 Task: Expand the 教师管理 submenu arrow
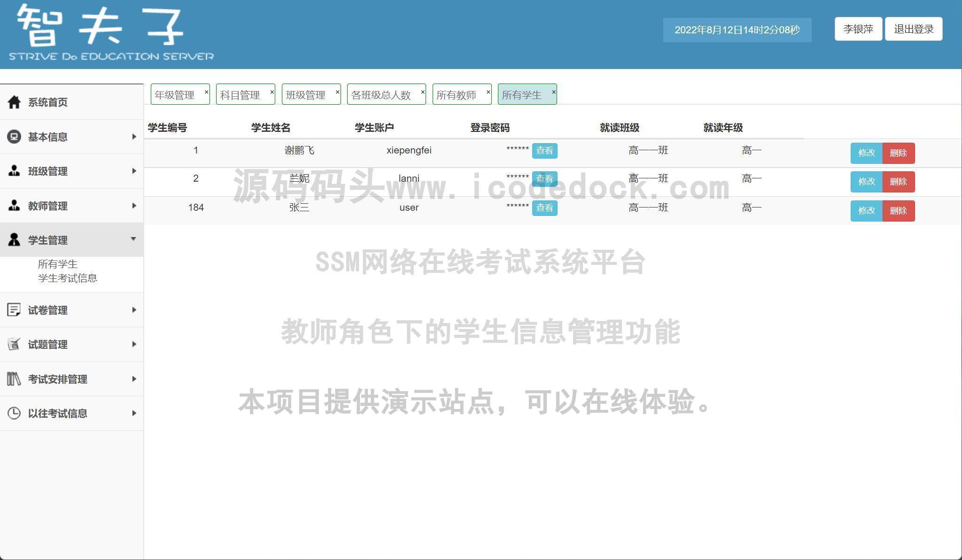click(134, 206)
